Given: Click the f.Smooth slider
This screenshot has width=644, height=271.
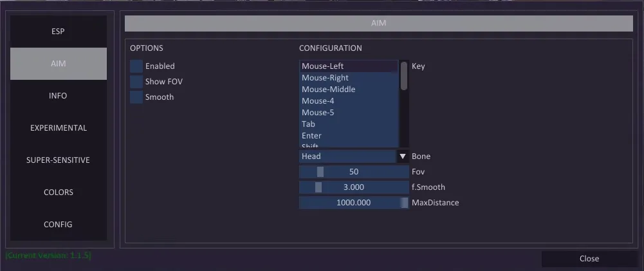Looking at the screenshot, I should click(x=353, y=187).
